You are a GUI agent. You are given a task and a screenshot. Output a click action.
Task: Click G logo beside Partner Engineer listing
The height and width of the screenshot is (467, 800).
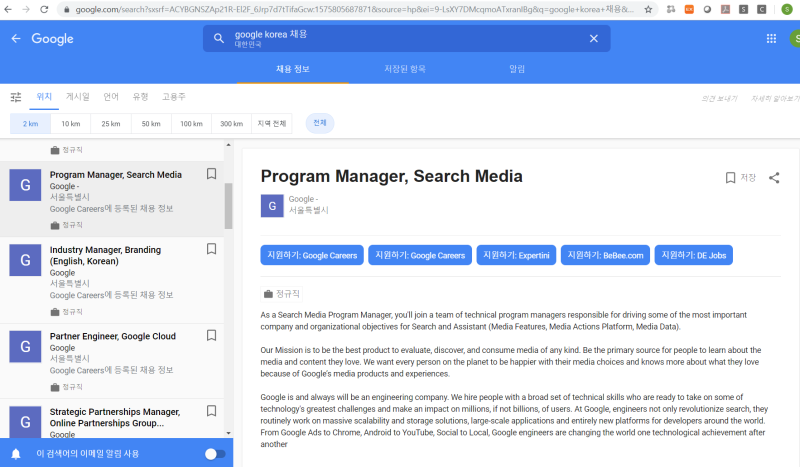25,347
